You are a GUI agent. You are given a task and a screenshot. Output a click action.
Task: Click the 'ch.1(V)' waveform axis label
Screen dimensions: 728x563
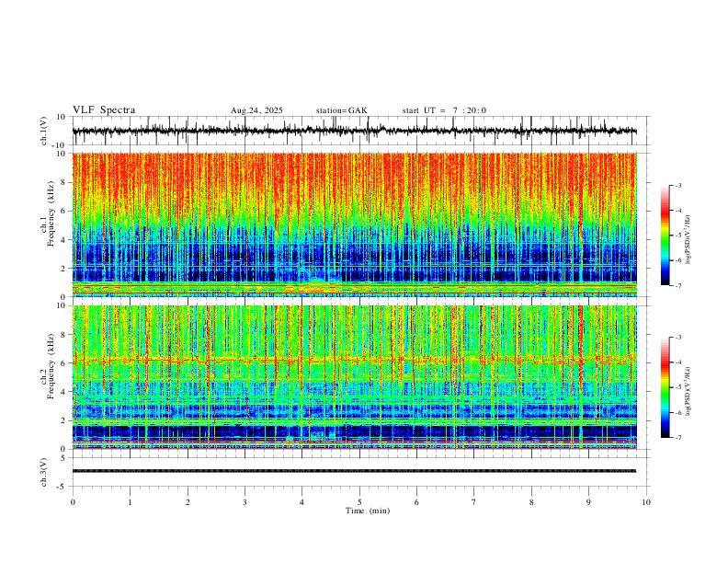44,131
